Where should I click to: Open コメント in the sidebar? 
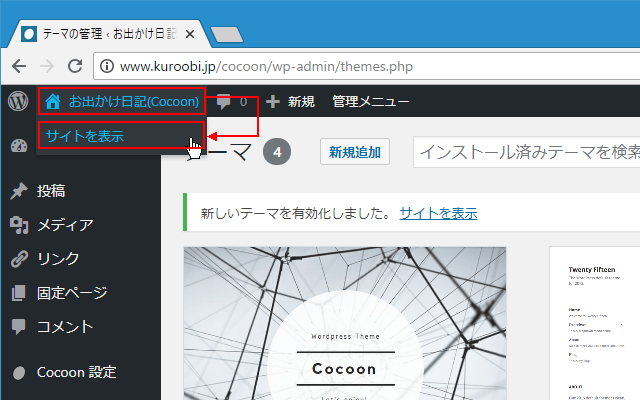click(65, 327)
